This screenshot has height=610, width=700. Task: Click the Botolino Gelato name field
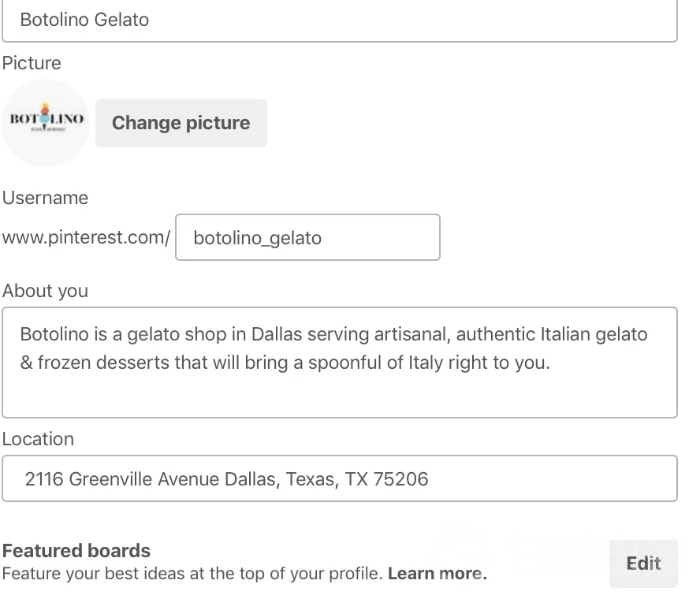tap(339, 20)
